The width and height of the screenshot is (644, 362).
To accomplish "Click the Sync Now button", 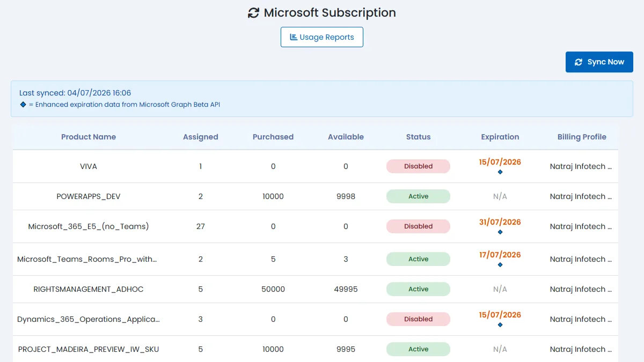I will pyautogui.click(x=599, y=62).
